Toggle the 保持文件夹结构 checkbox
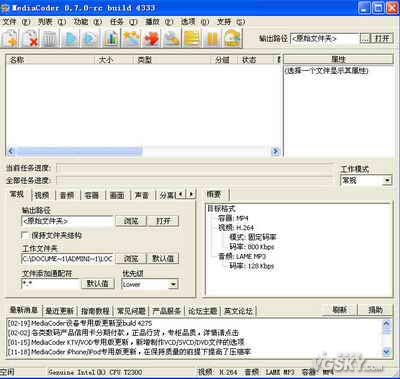Viewport: 400px width, 379px height. tap(25, 235)
